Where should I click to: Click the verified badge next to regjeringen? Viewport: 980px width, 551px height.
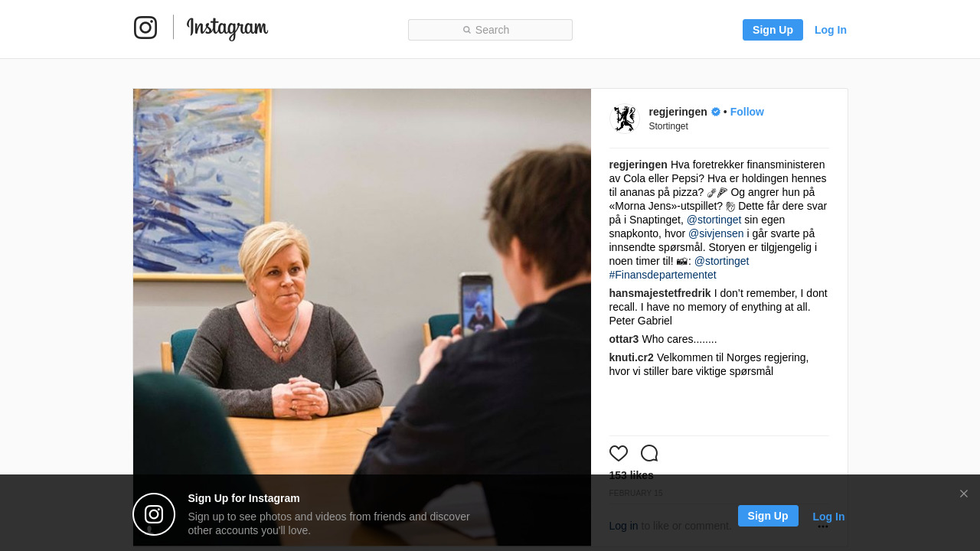coord(716,112)
